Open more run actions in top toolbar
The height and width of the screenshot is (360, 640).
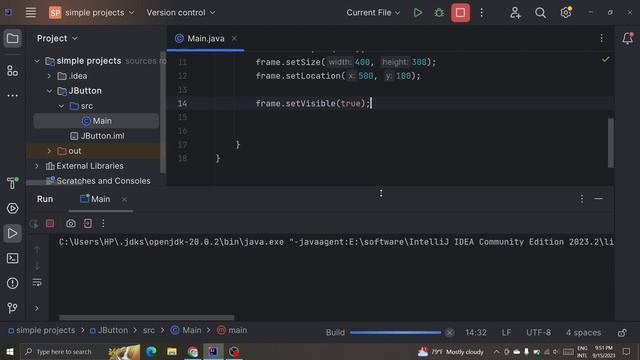(x=482, y=13)
